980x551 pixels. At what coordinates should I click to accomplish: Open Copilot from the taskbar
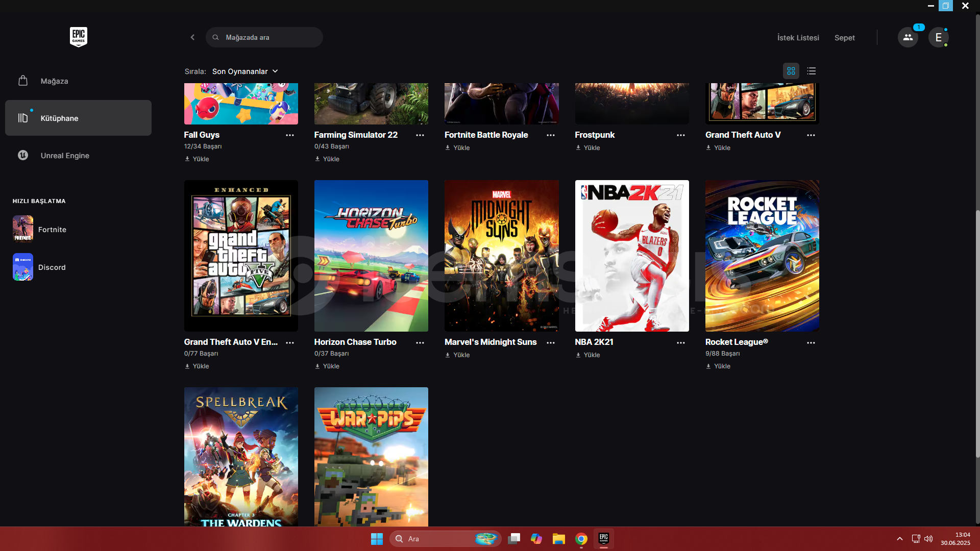(x=536, y=539)
